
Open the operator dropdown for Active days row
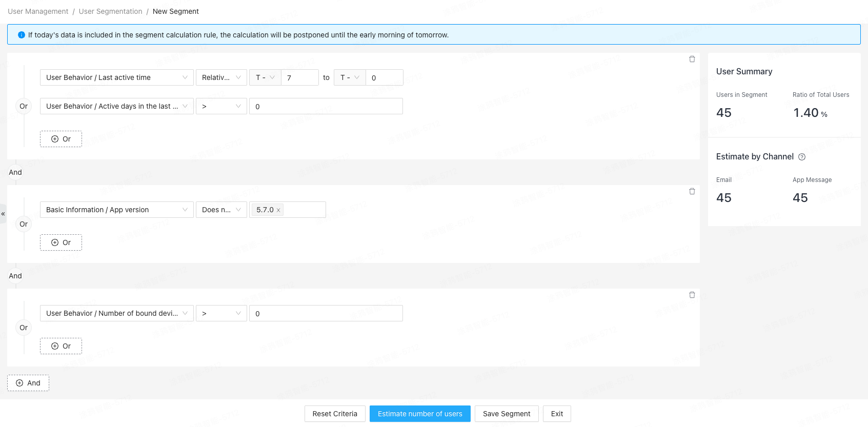(221, 106)
